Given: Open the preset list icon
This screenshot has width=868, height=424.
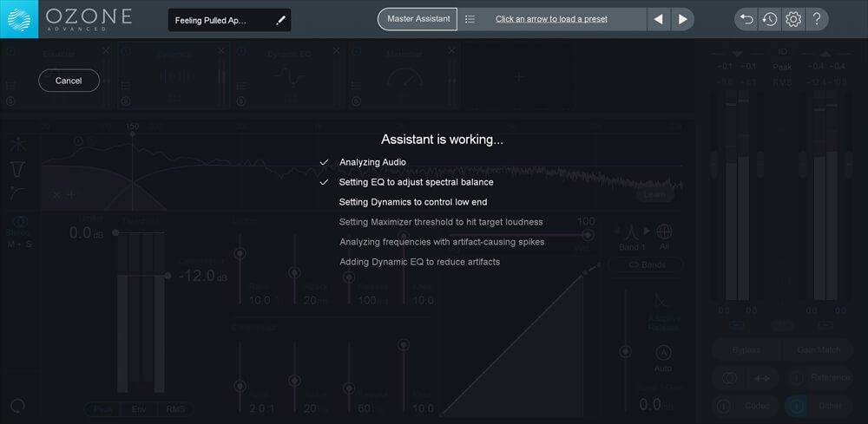Looking at the screenshot, I should (x=470, y=19).
